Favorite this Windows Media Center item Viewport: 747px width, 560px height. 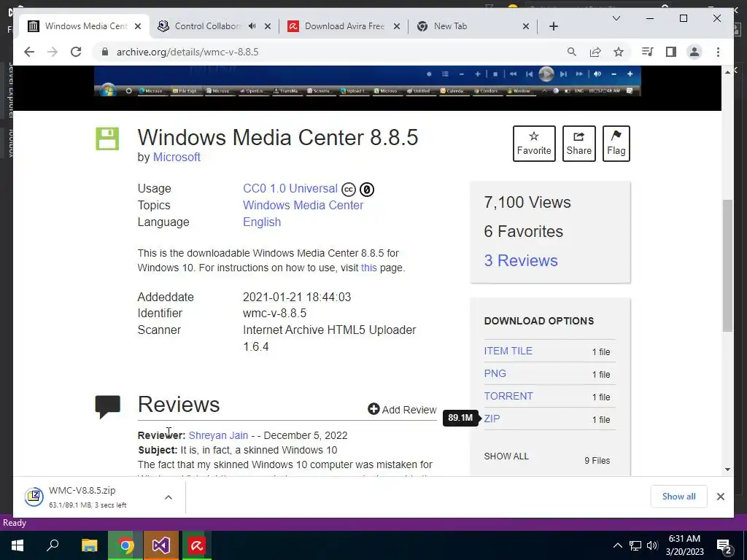(534, 144)
